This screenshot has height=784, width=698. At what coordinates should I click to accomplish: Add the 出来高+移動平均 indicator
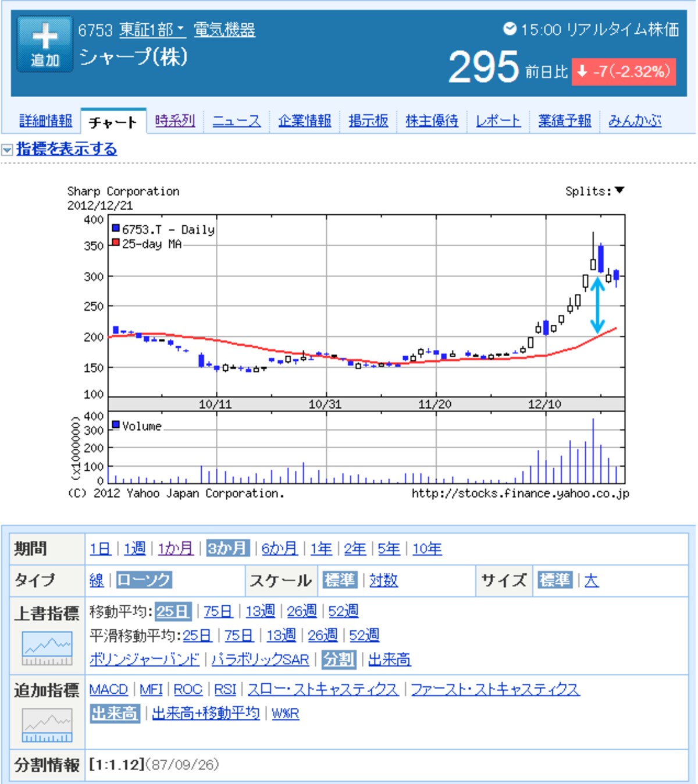[x=206, y=714]
